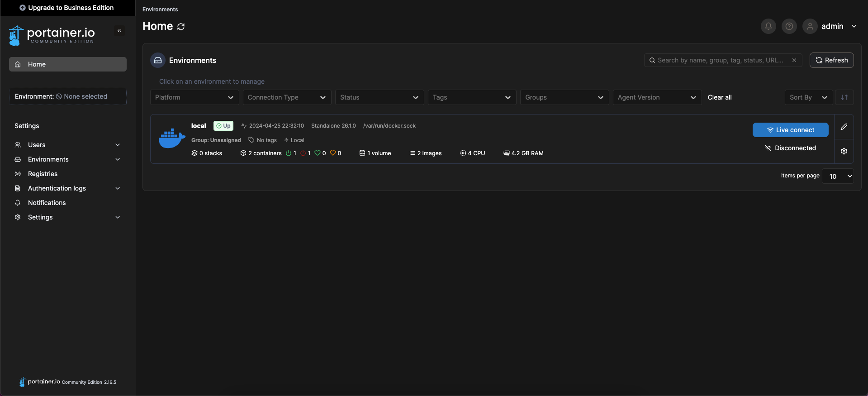This screenshot has height=396, width=868.
Task: Click the green healthy heart icon
Action: click(318, 153)
